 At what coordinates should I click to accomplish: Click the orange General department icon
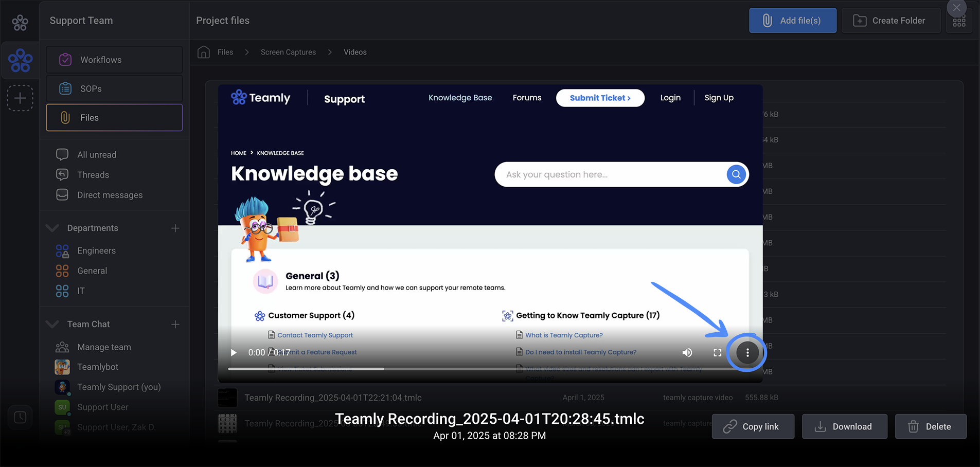pyautogui.click(x=62, y=271)
